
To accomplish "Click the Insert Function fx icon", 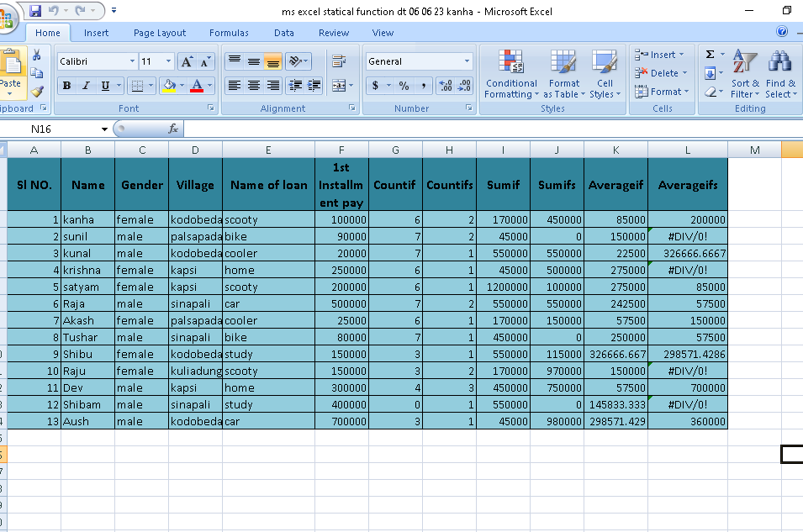I will point(173,129).
